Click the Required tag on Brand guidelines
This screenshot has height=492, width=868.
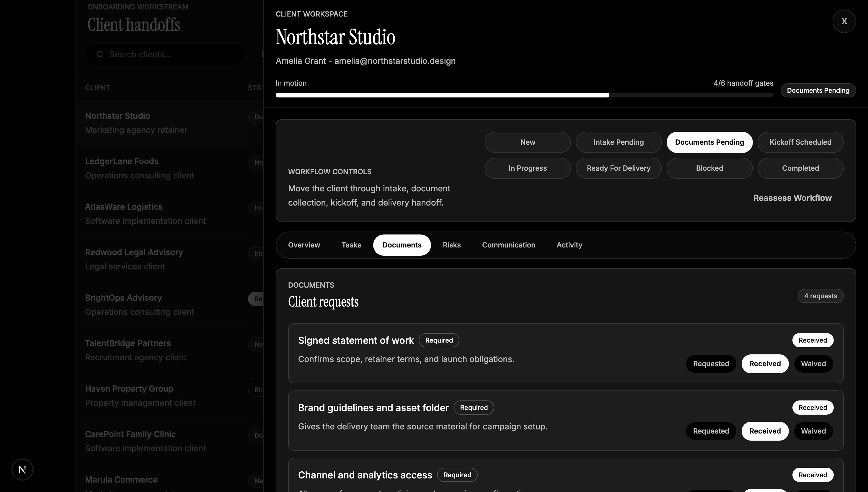click(x=474, y=408)
